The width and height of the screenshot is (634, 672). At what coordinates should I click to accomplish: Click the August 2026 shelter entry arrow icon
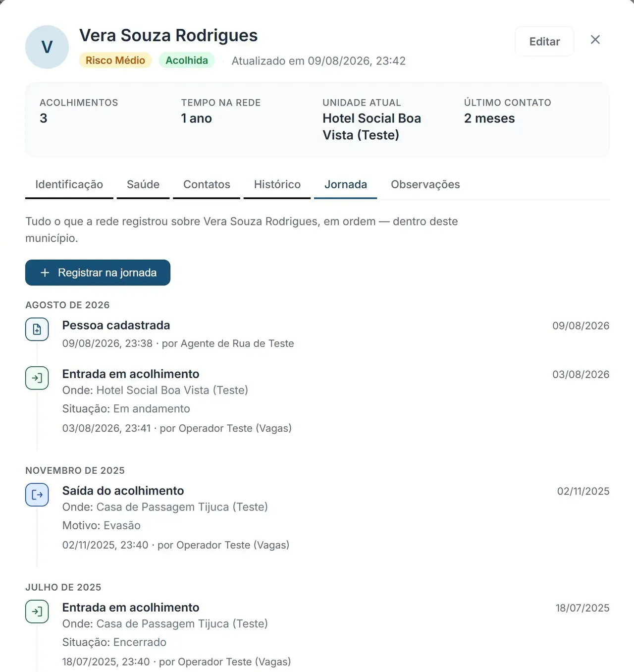click(x=37, y=378)
